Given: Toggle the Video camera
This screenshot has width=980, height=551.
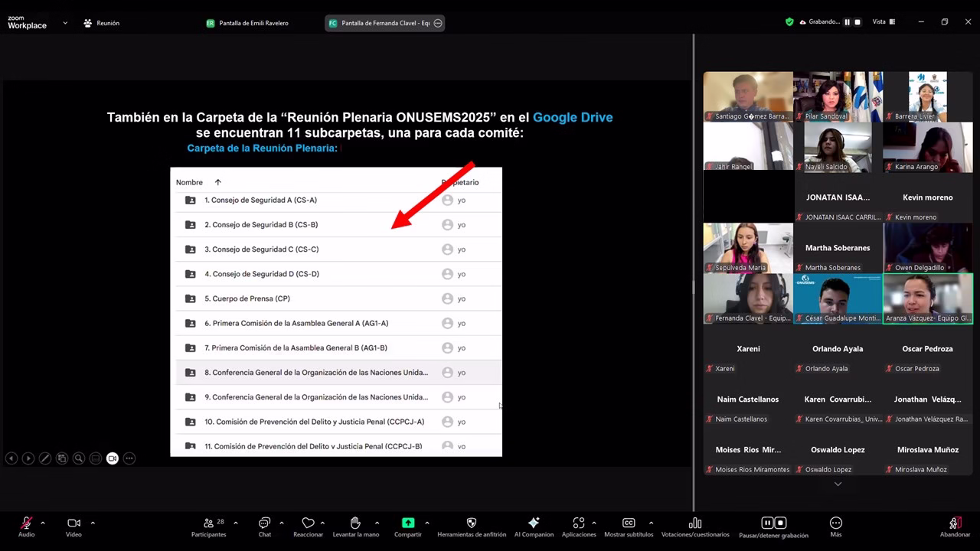Looking at the screenshot, I should [73, 523].
